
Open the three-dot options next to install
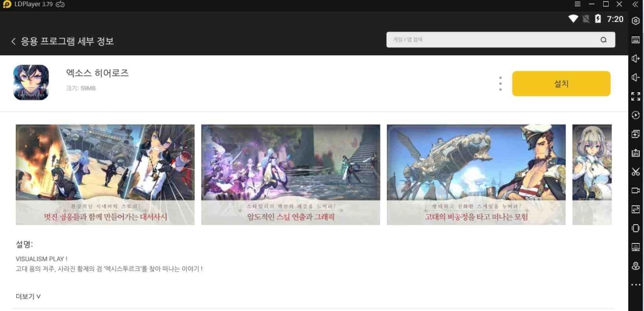click(500, 84)
